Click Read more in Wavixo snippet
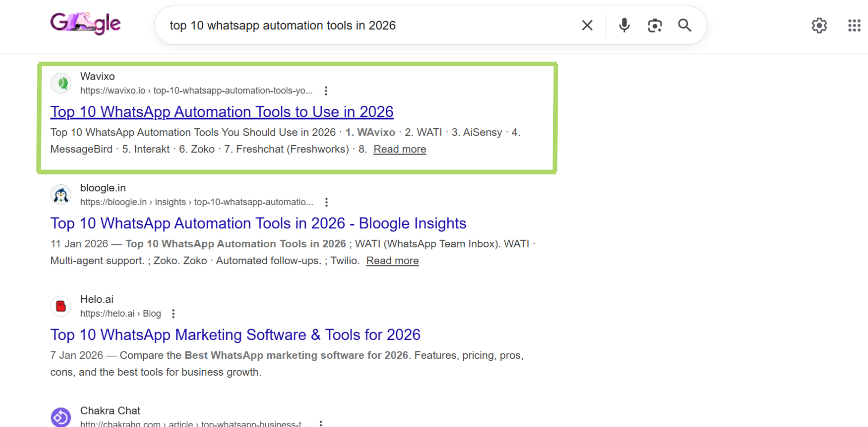Image resolution: width=868 pixels, height=427 pixels. (400, 149)
